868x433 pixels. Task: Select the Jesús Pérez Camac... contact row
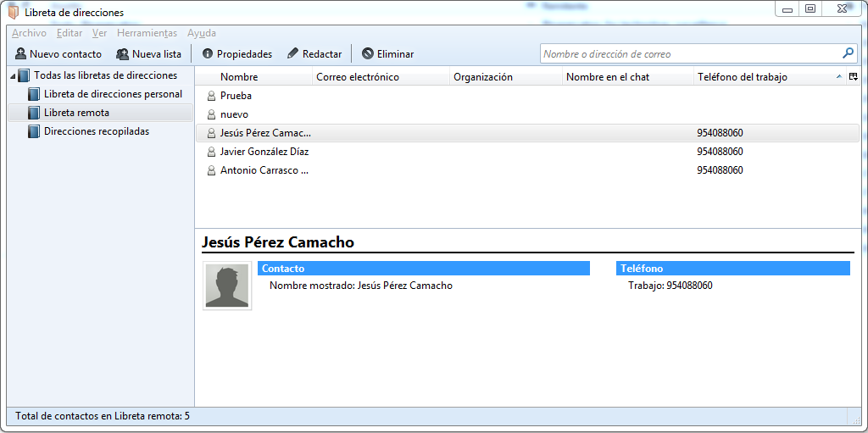pos(527,133)
